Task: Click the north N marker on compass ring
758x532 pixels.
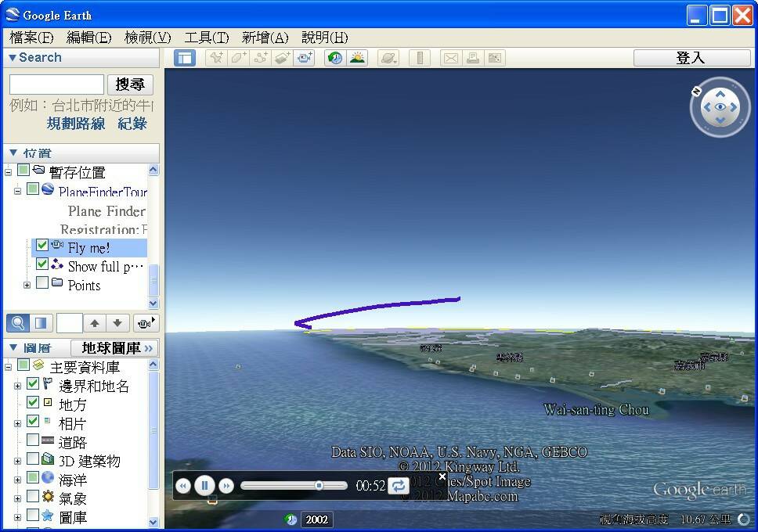Action: pyautogui.click(x=696, y=90)
